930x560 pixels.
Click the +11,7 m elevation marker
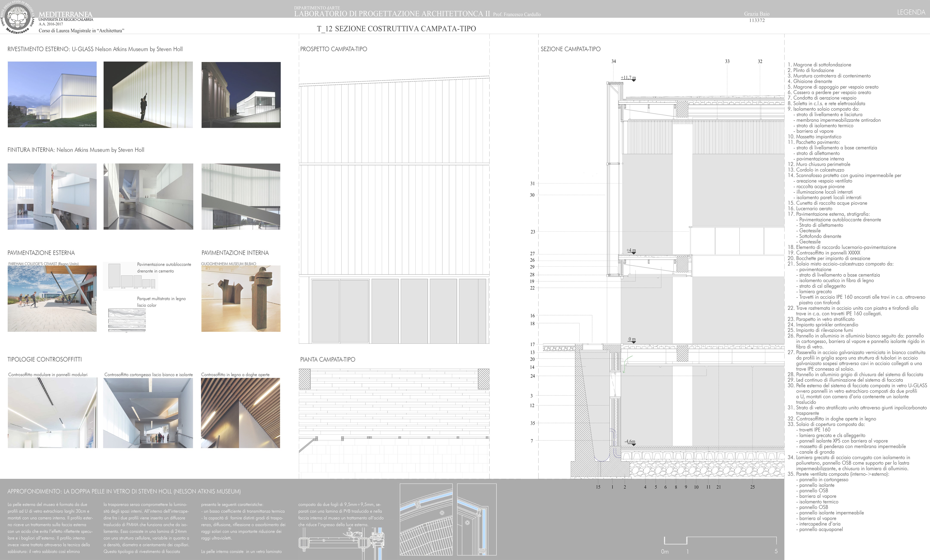point(628,78)
